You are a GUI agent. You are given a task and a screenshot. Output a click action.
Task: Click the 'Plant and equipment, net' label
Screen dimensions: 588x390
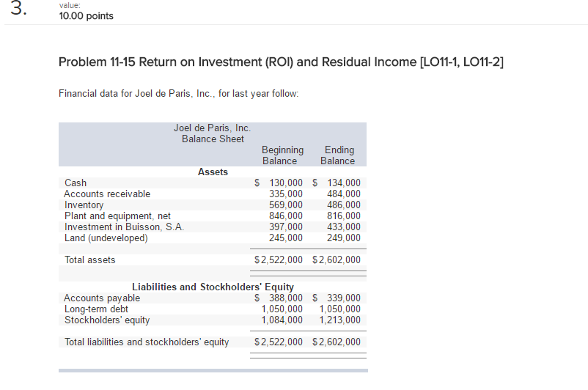[x=117, y=216]
